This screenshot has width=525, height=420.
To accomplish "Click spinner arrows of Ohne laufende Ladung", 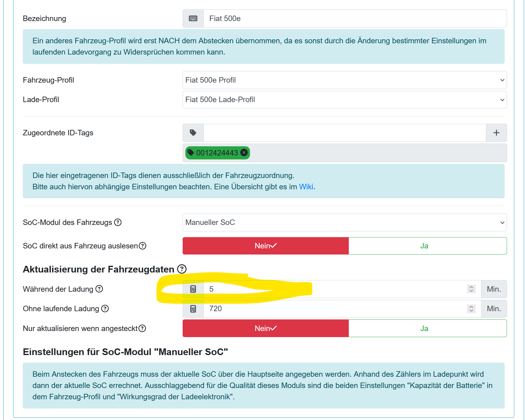I will click(471, 309).
